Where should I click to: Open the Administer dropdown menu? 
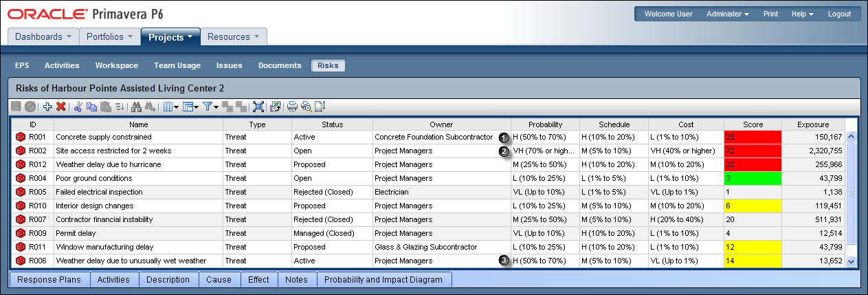coord(728,14)
